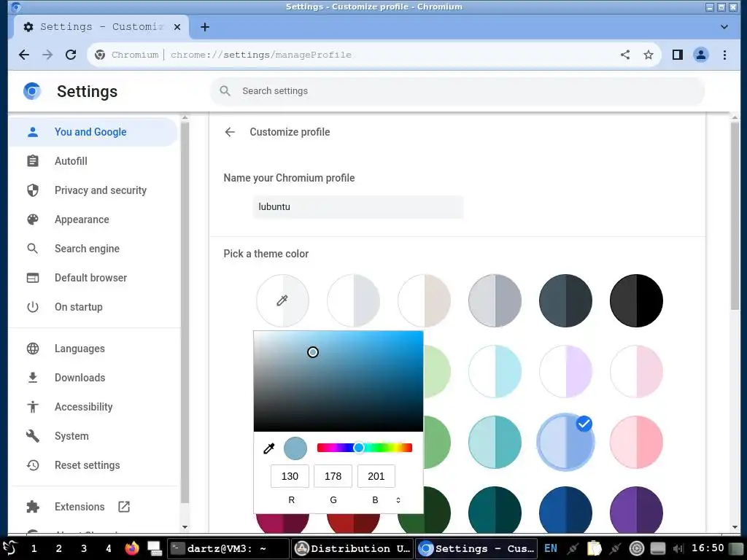Close the Settings tab

pyautogui.click(x=177, y=27)
